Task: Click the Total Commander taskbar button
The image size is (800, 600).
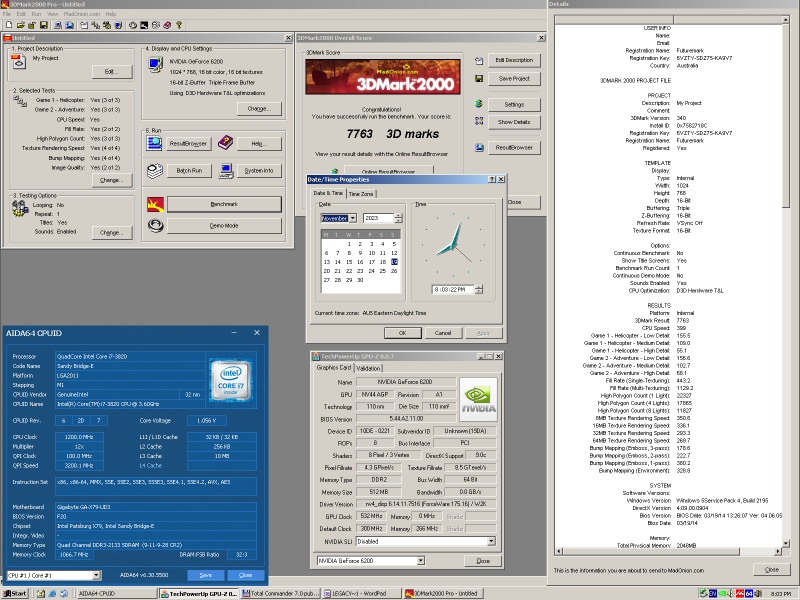Action: (281, 593)
